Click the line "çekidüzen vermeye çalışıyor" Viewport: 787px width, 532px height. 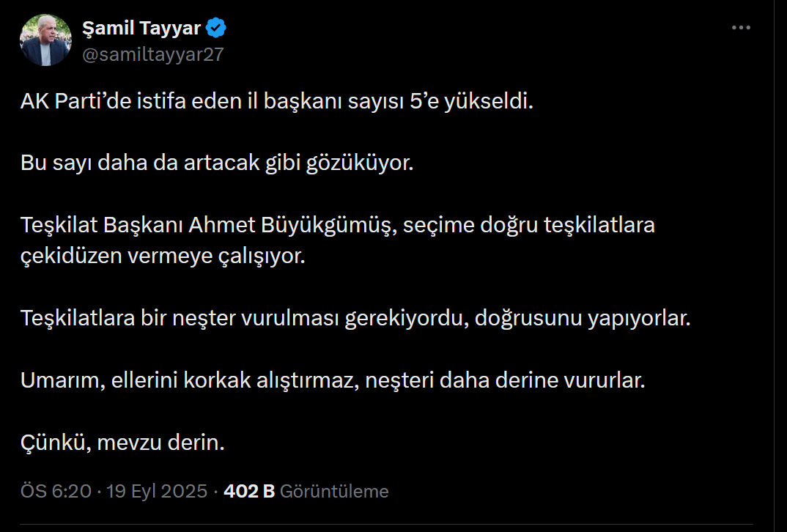coord(161,256)
